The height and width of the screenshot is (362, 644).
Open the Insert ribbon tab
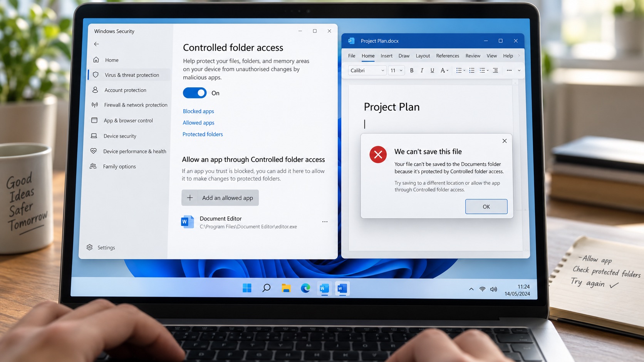pos(386,56)
